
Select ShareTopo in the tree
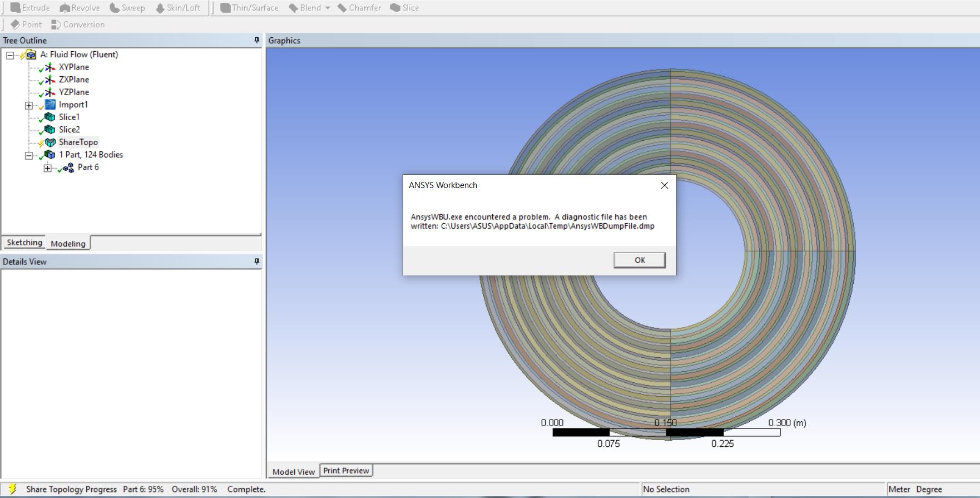tap(78, 142)
